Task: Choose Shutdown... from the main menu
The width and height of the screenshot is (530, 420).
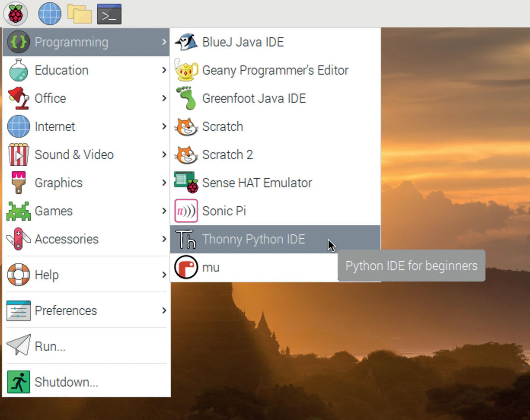Action: 86,382
